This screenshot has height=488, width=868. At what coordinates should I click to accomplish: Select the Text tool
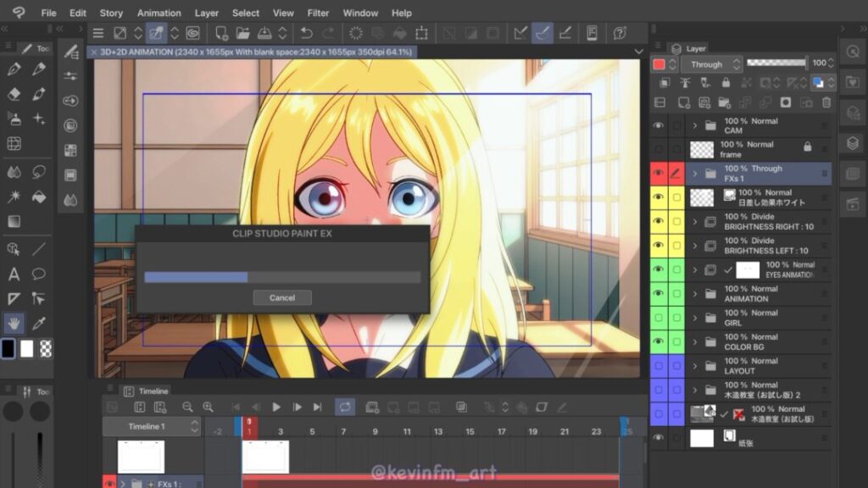coord(14,274)
